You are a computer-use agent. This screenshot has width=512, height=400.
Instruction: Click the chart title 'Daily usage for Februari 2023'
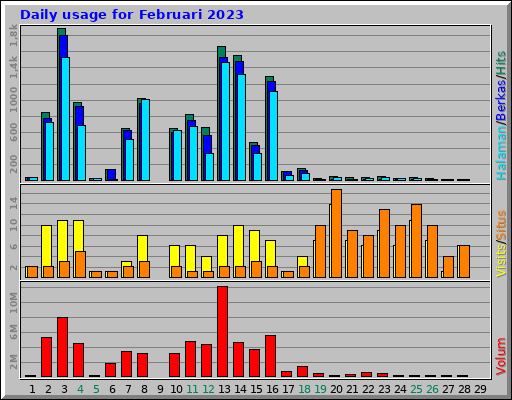point(132,15)
